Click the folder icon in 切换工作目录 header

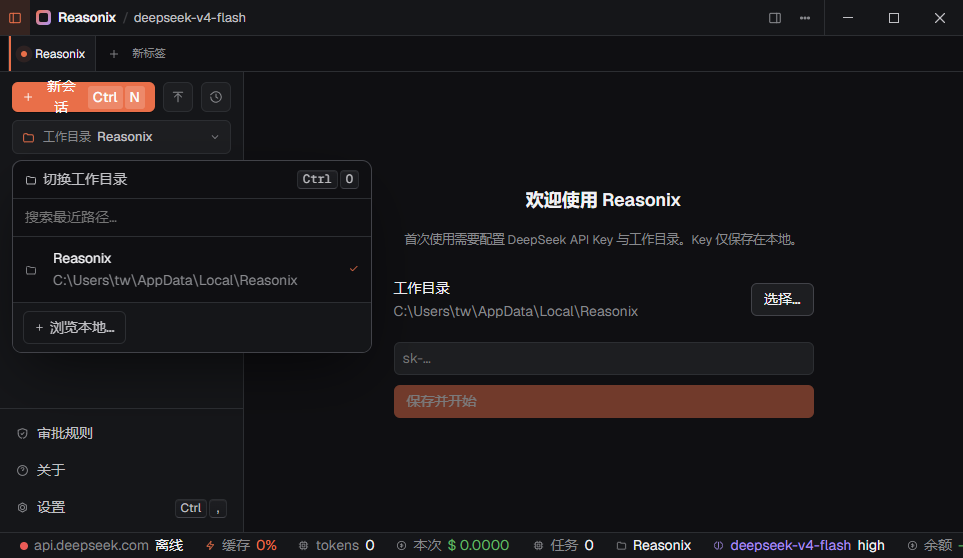(x=31, y=180)
